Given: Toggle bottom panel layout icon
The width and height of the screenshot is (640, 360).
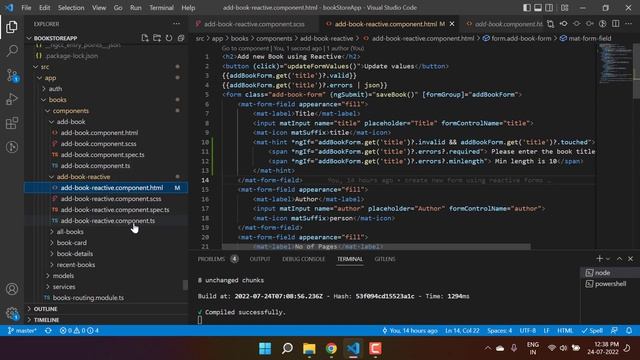Looking at the screenshot, I should [538, 7].
